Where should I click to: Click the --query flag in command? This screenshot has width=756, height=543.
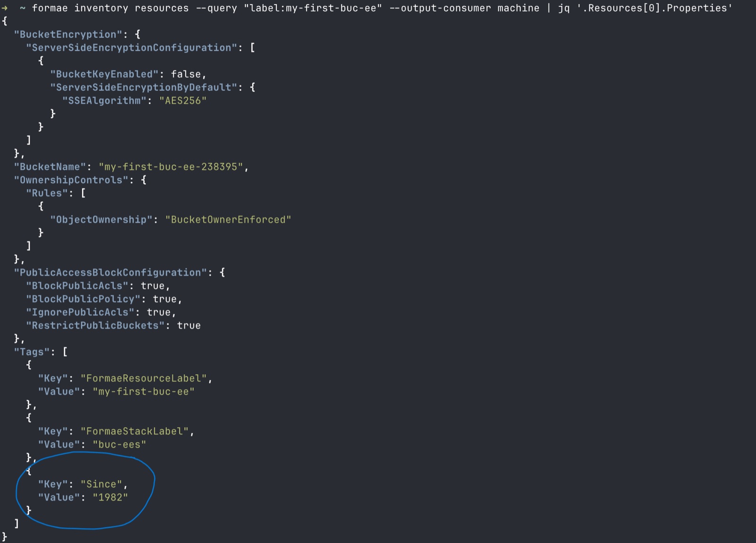pos(216,8)
